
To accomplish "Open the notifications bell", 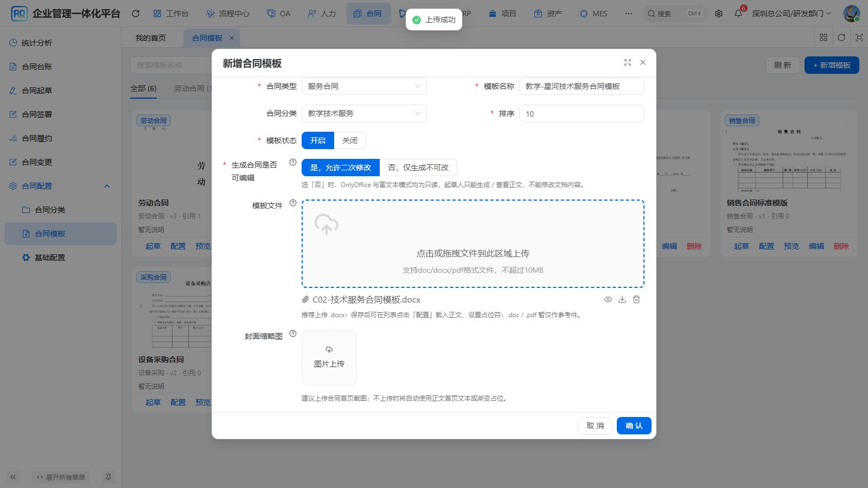I will 738,14.
